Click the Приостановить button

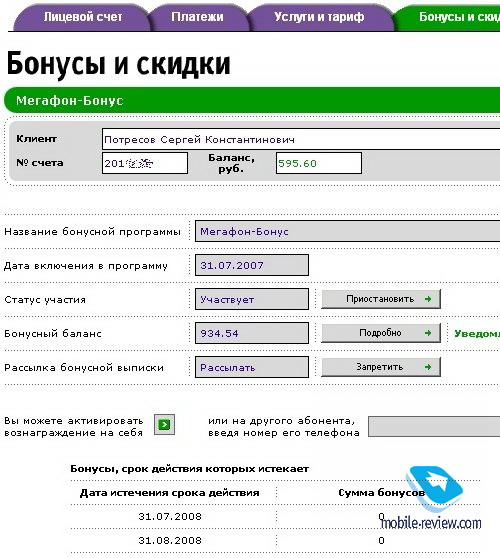tap(381, 299)
